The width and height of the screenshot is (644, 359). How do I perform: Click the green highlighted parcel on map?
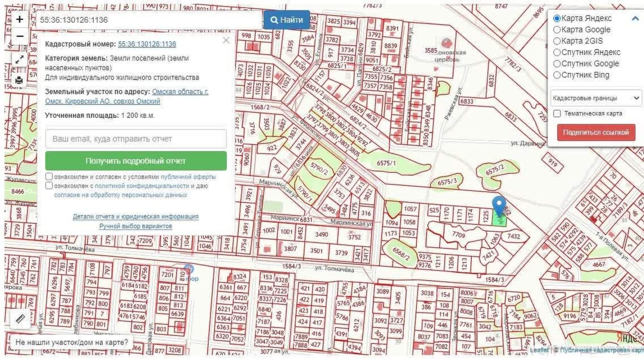click(x=499, y=220)
